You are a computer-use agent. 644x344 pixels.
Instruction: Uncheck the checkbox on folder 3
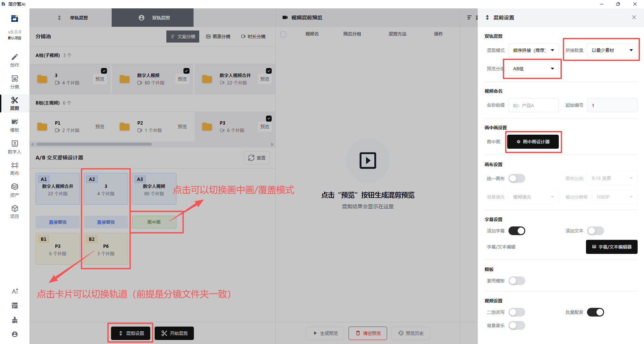point(104,71)
